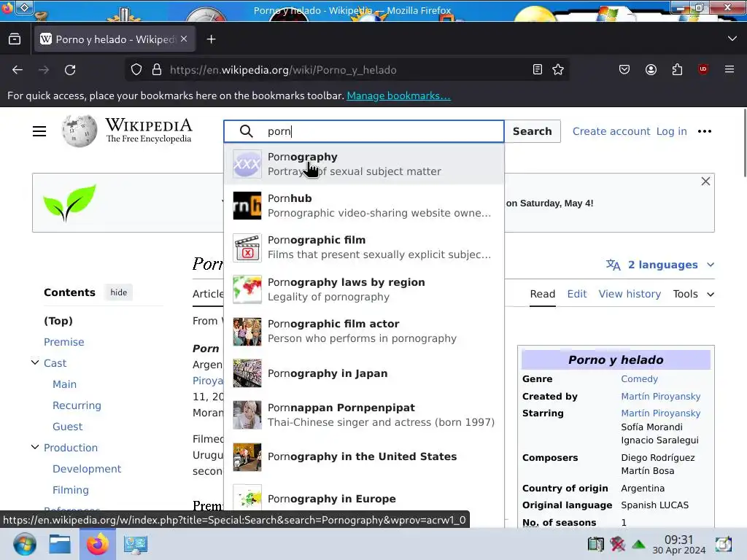Jump to Guest subsection in contents
747x560 pixels.
[67, 427]
